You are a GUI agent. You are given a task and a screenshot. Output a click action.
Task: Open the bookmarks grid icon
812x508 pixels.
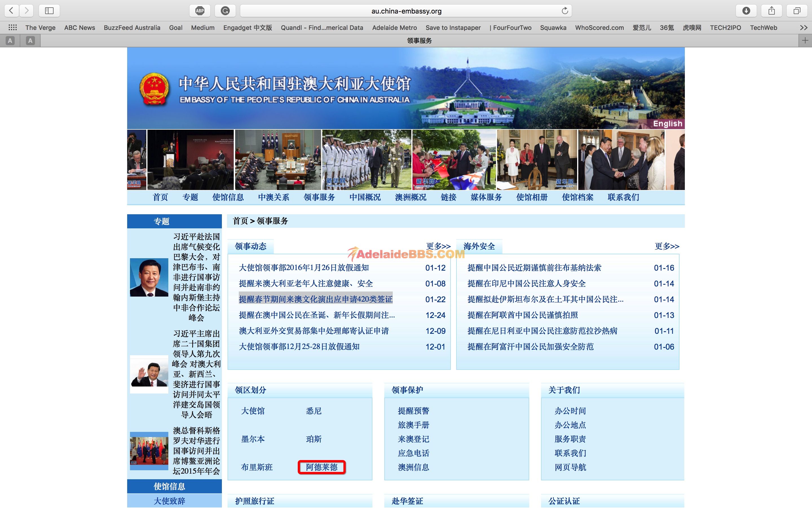click(13, 28)
